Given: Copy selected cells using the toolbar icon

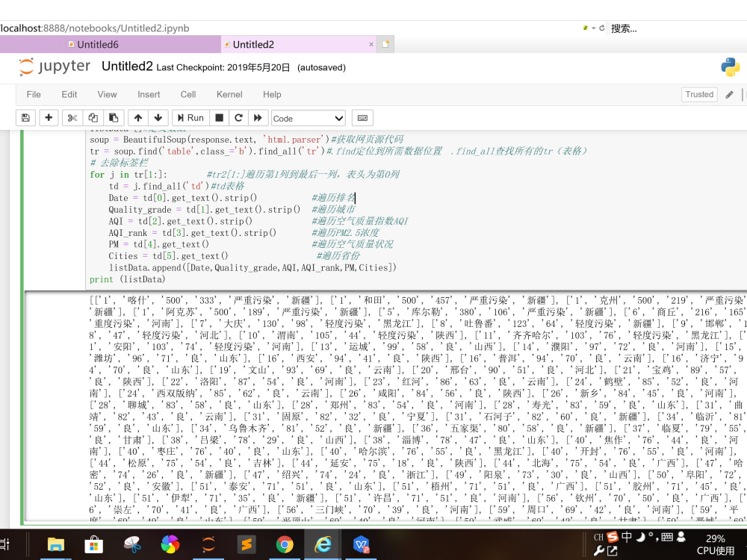Looking at the screenshot, I should pyautogui.click(x=93, y=118).
